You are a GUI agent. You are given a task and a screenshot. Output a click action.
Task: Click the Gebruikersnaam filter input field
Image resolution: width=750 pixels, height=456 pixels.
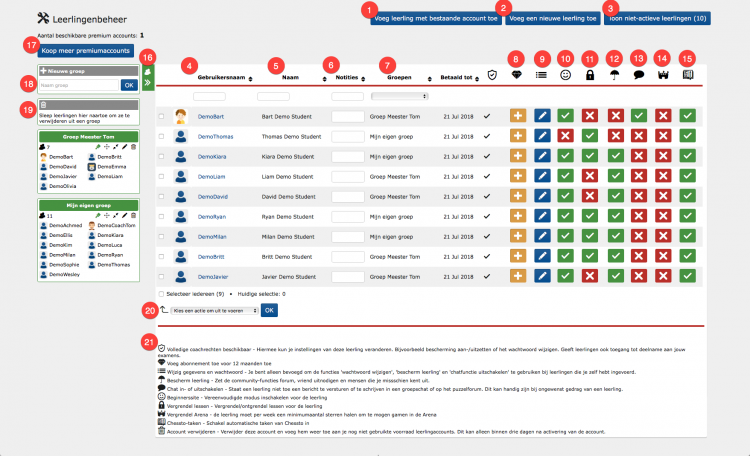(x=210, y=96)
